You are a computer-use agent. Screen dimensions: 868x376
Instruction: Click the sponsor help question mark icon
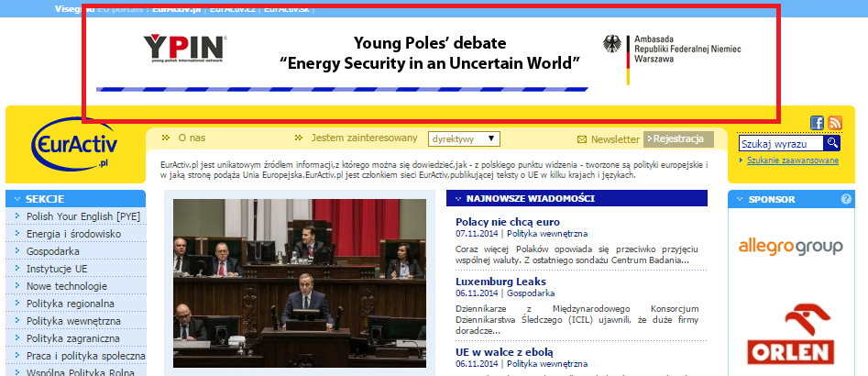pyautogui.click(x=846, y=199)
